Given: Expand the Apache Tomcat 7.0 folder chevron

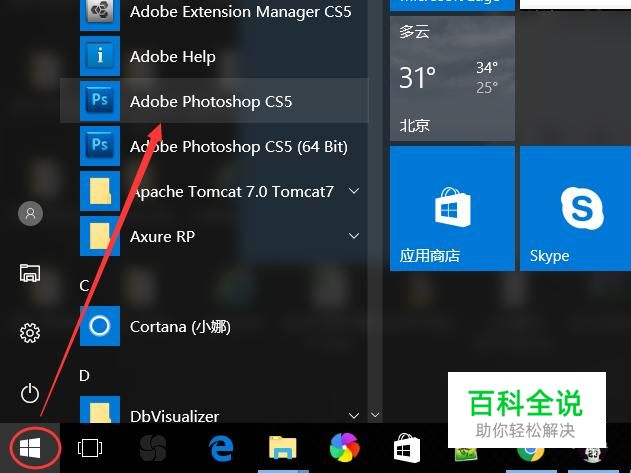Looking at the screenshot, I should 354,191.
